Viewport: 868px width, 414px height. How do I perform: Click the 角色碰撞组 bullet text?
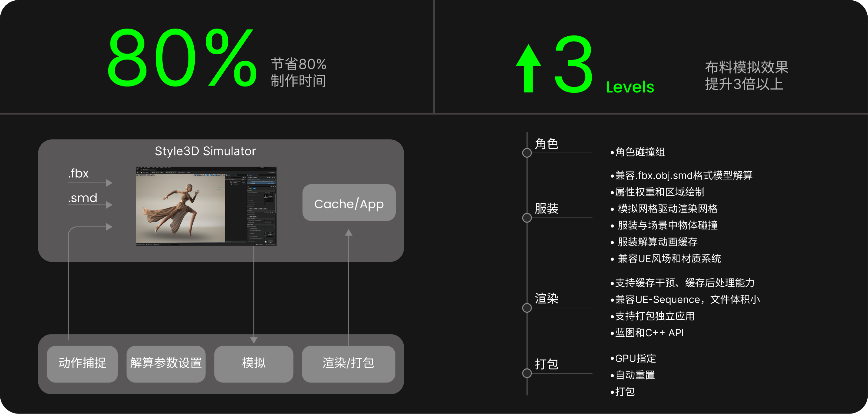tap(639, 152)
